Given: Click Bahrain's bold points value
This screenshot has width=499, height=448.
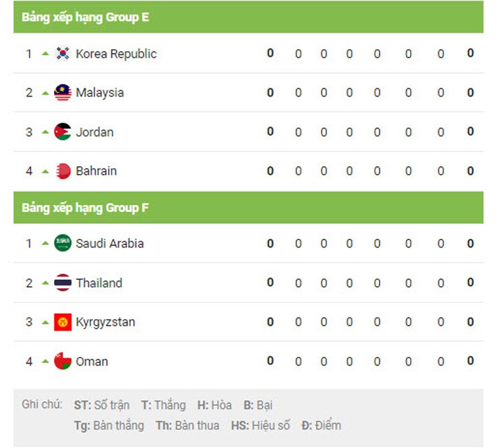Looking at the screenshot, I should [x=471, y=171].
